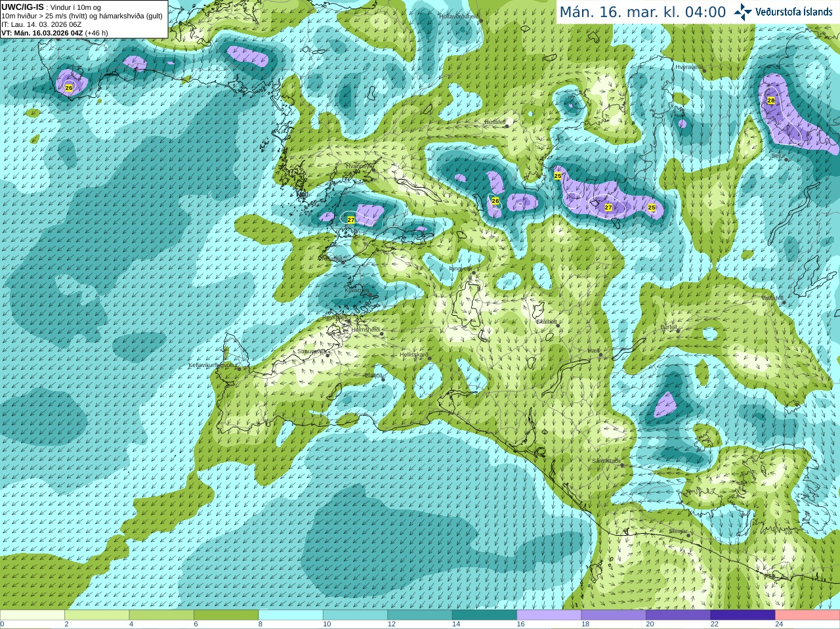Click the Veðurstofa Íslands logo icon

coord(743,12)
